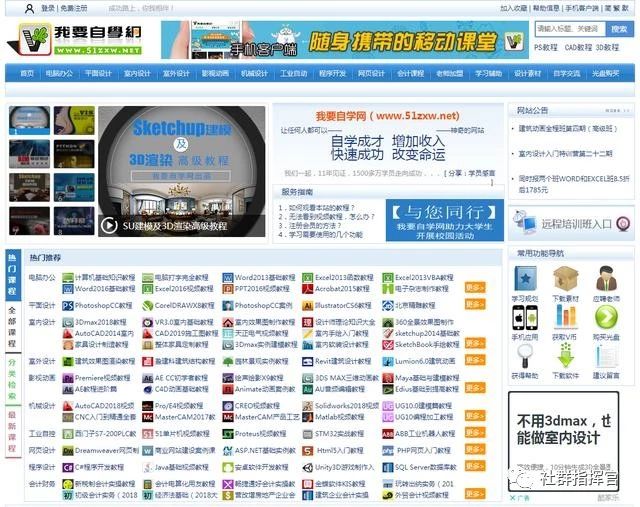The width and height of the screenshot is (640, 507).
Task: Open the Java基础视频教程 course link
Action: (180, 467)
